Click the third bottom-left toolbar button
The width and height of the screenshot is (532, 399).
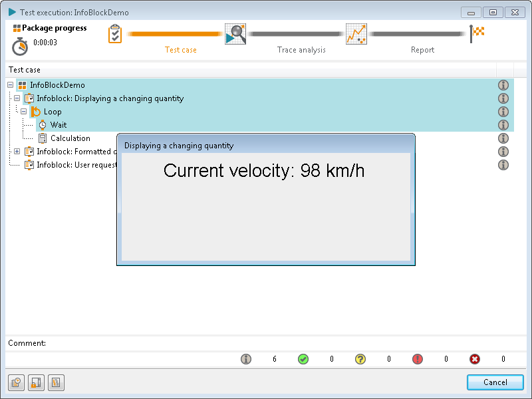point(56,383)
